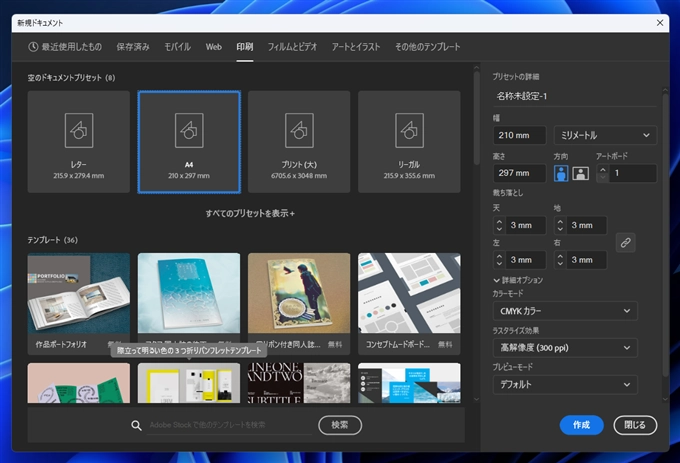Close the 新規ドキュメント dialog
Screen dimensions: 680x463
pyautogui.click(x=660, y=23)
